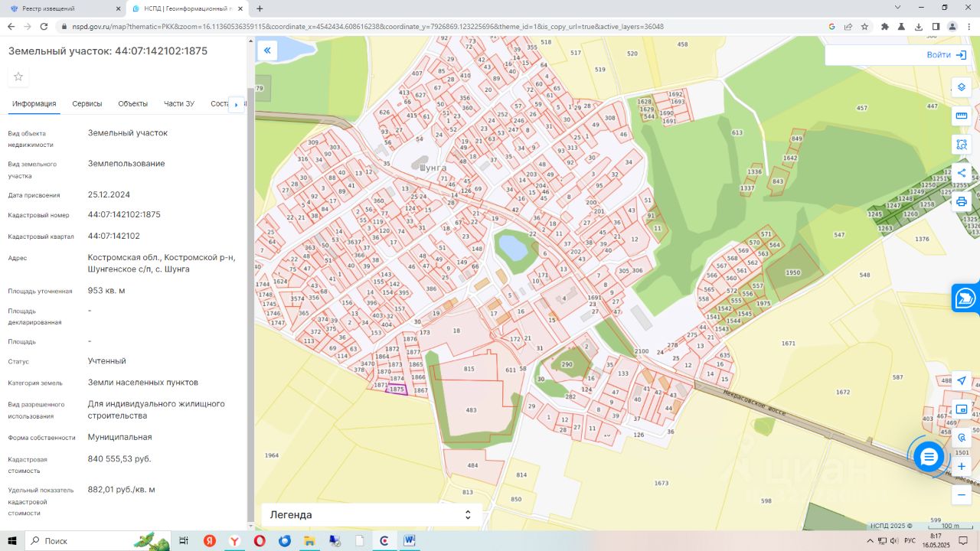Collapse the info side panel
Viewport: 980px width, 551px height.
pyautogui.click(x=267, y=51)
